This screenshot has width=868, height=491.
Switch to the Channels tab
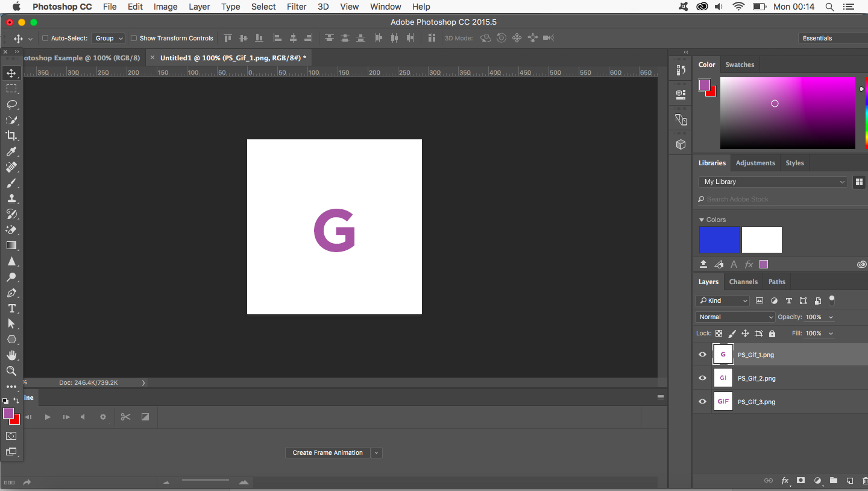tap(743, 282)
